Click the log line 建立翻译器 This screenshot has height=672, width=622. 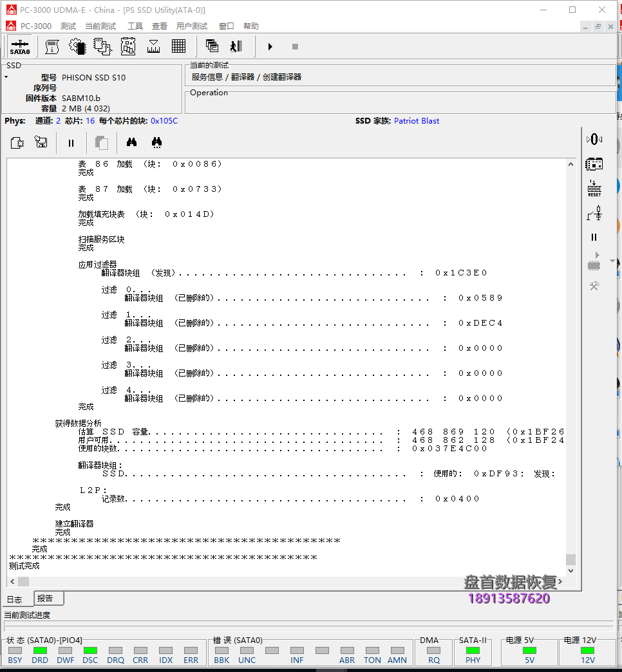coord(74,524)
